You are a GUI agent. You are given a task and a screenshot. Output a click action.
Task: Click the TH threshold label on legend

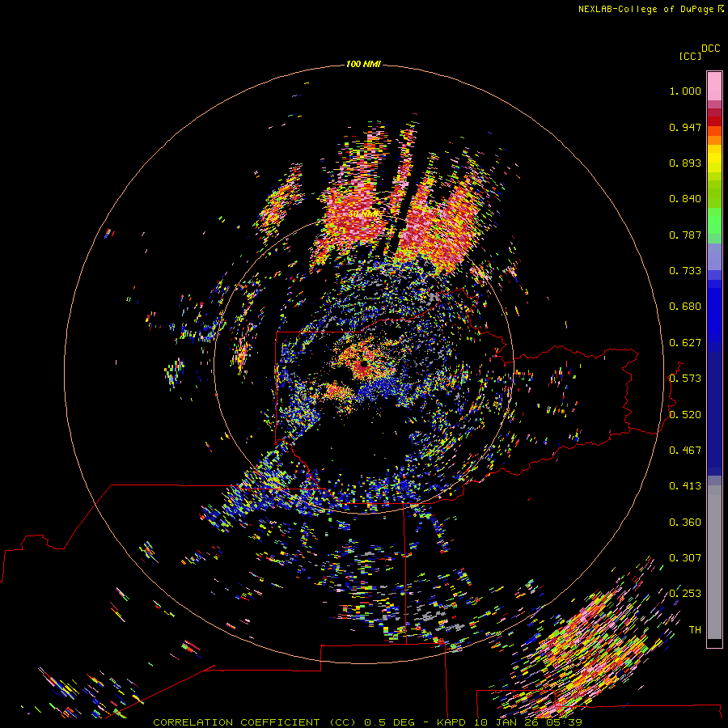click(x=695, y=630)
